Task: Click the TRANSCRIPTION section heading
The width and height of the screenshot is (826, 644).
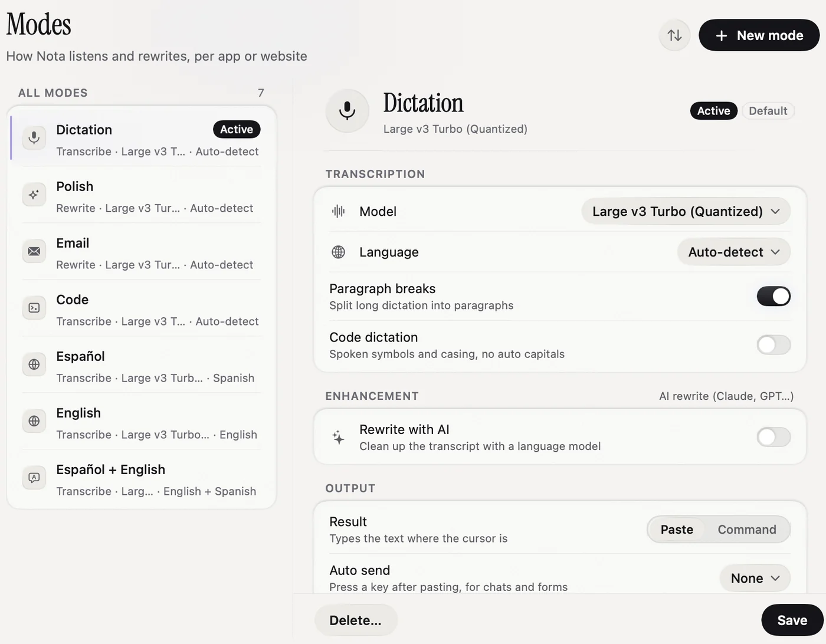Action: coord(375,174)
